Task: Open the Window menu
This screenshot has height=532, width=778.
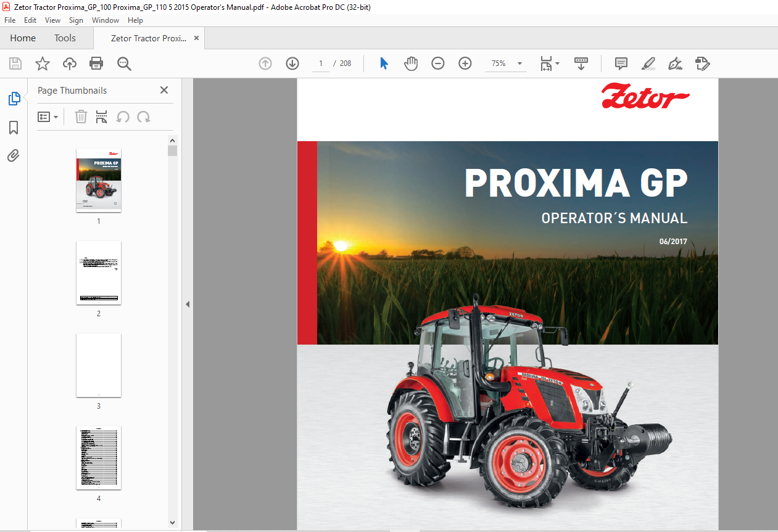Action: click(106, 20)
